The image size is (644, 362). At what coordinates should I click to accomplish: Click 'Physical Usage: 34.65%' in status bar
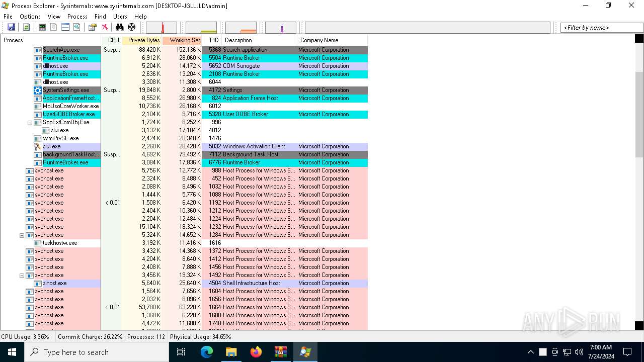click(201, 337)
